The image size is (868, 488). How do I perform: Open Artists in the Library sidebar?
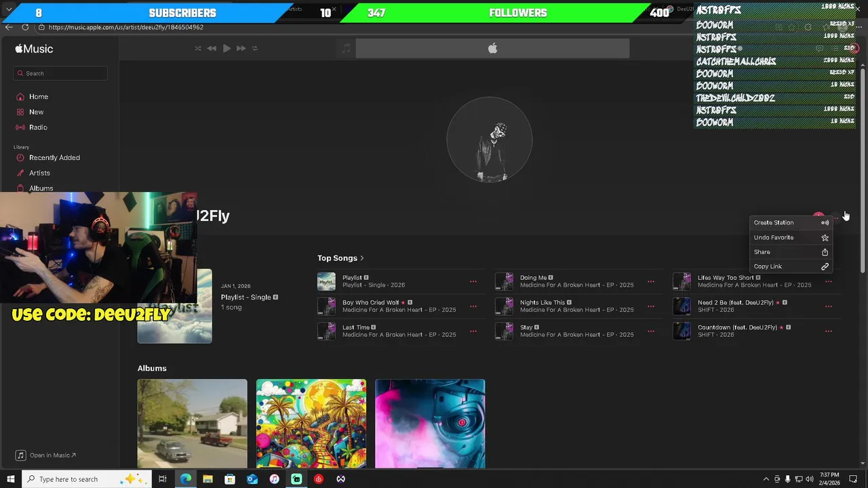(x=39, y=173)
